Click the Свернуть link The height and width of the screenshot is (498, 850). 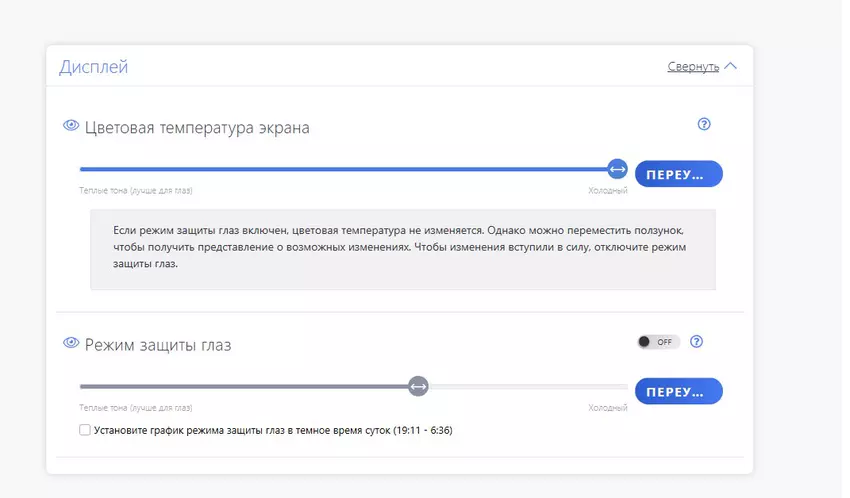pyautogui.click(x=692, y=67)
